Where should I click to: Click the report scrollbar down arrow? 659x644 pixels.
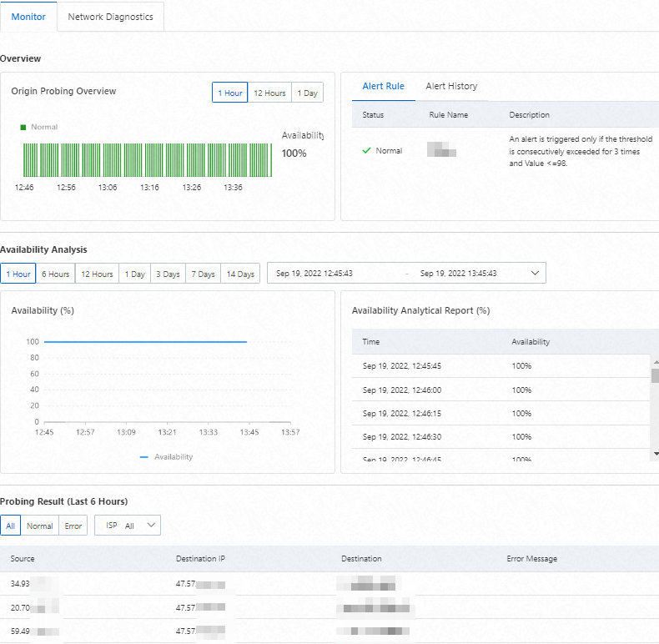656,453
